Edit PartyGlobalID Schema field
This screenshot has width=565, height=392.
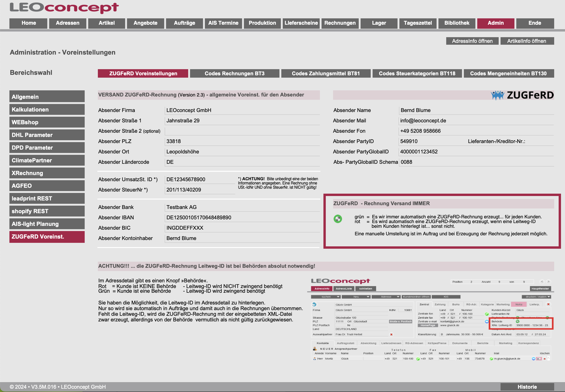coord(476,162)
